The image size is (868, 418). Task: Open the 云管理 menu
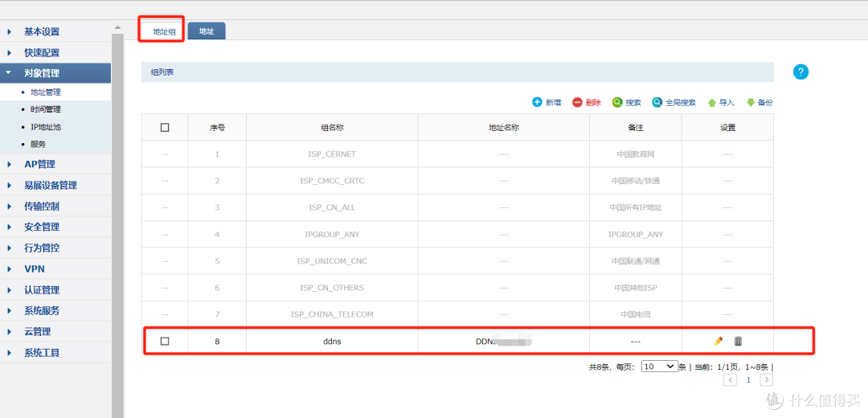(x=55, y=332)
